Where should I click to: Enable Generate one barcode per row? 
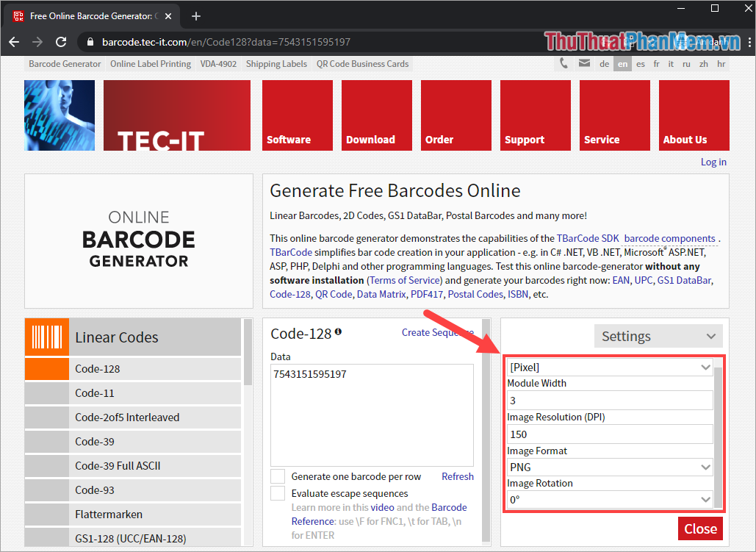pos(277,476)
